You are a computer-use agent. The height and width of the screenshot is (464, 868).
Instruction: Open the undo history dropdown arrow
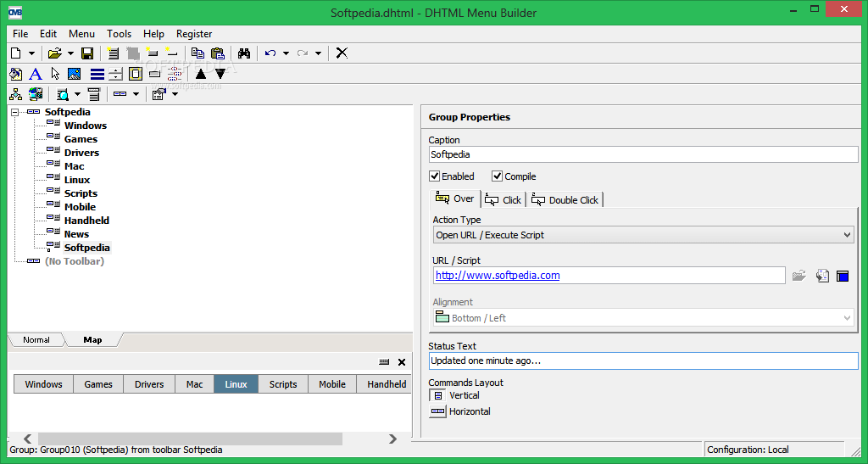click(286, 53)
